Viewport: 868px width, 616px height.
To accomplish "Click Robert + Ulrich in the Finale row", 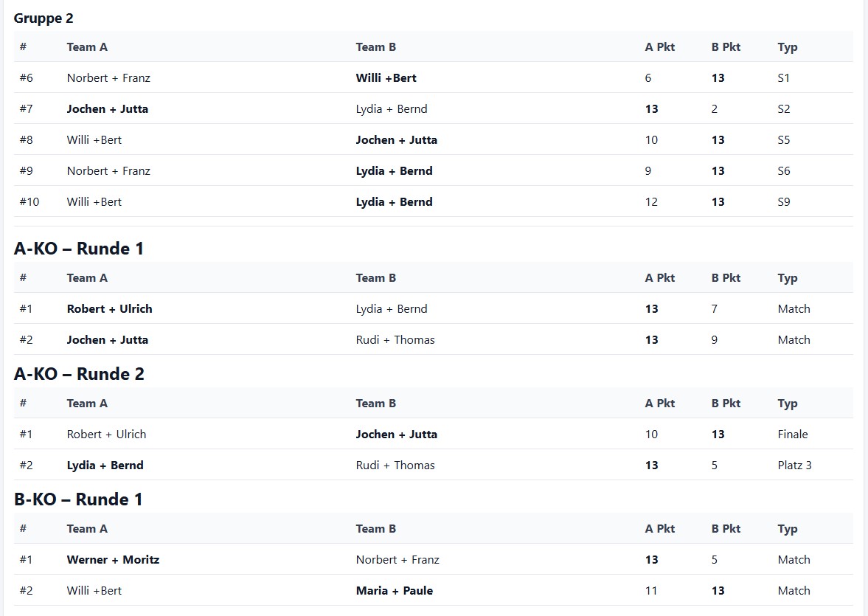I will pos(106,435).
